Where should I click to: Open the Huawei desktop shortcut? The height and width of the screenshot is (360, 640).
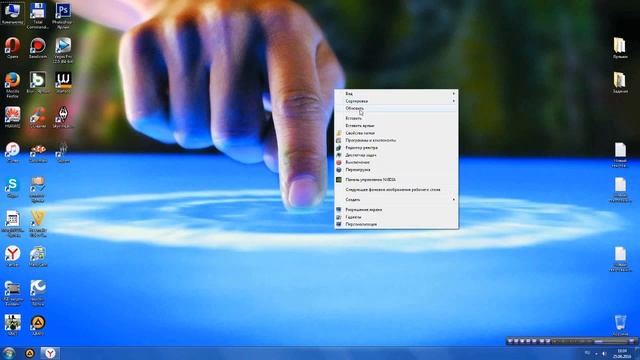(x=12, y=118)
